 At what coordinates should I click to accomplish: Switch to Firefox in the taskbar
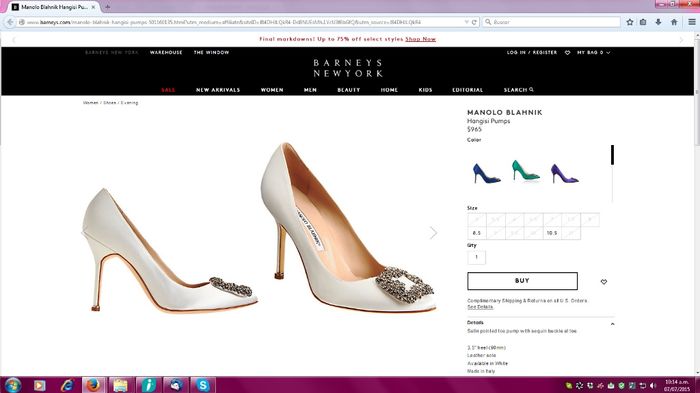tap(93, 385)
